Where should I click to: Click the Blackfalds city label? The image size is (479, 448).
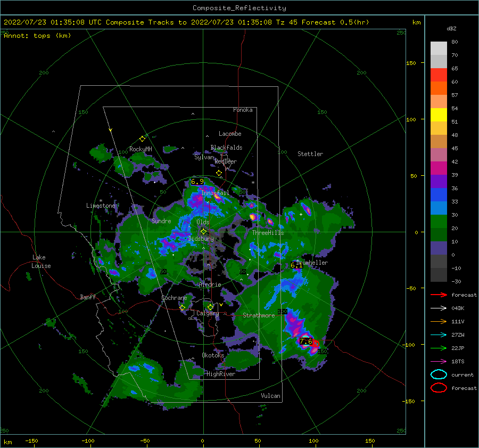226,148
